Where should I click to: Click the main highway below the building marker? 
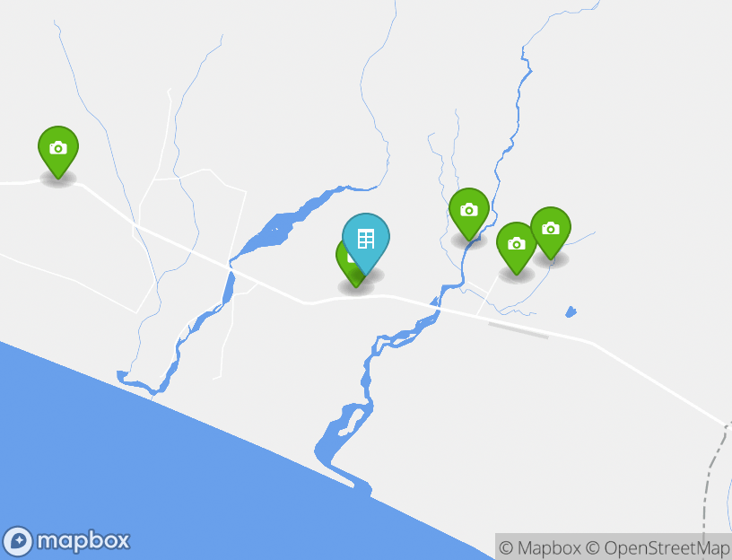(x=364, y=297)
